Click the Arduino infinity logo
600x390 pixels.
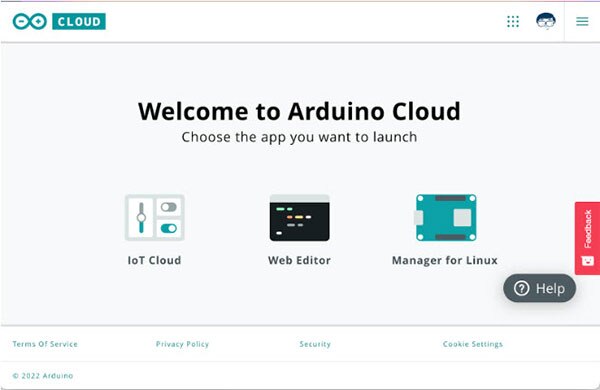coord(29,21)
